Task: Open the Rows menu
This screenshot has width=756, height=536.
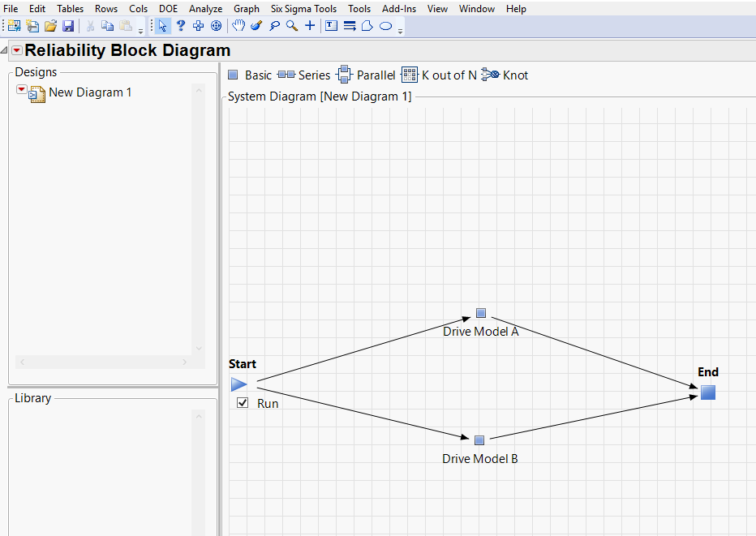Action: (x=106, y=9)
